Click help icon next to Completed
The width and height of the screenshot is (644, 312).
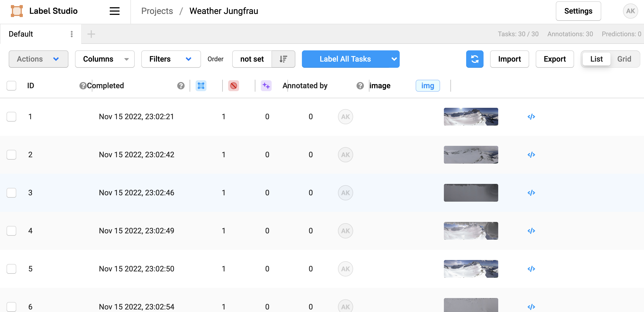181,86
